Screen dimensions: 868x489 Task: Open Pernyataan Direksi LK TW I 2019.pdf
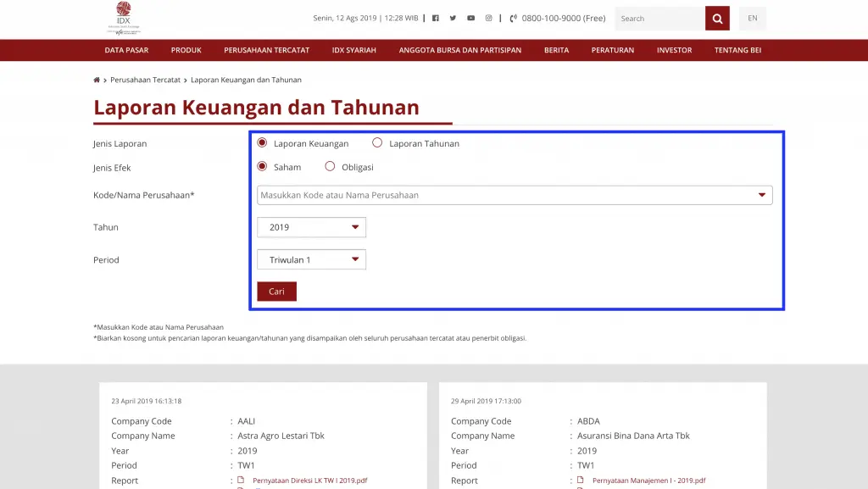309,480
